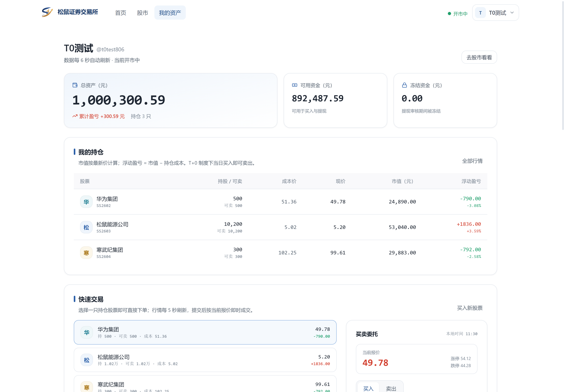Click the wallet icon beside 总资产

point(75,85)
